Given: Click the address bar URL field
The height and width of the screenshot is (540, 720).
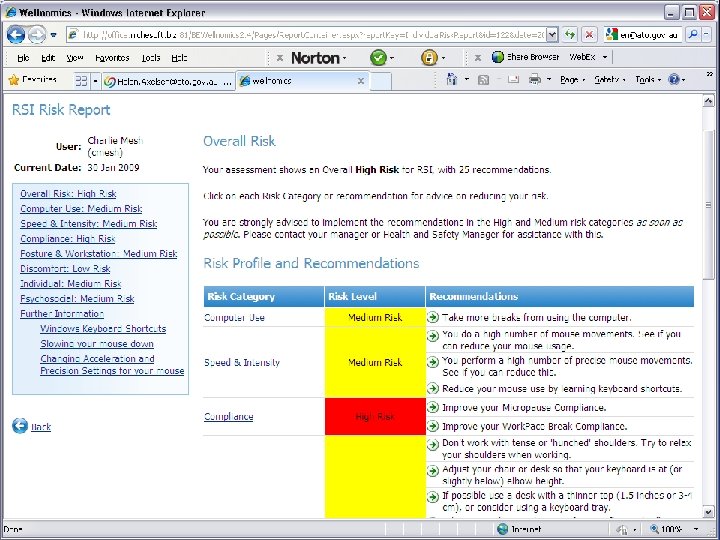Looking at the screenshot, I should coord(306,34).
